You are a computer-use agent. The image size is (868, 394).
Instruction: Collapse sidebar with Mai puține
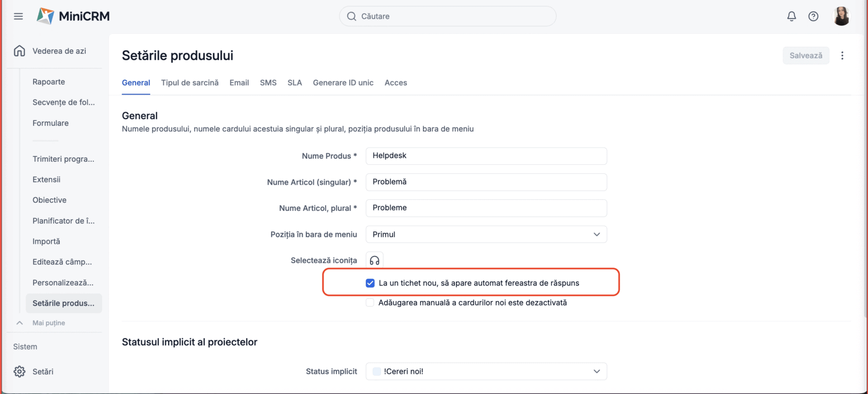pyautogui.click(x=48, y=323)
